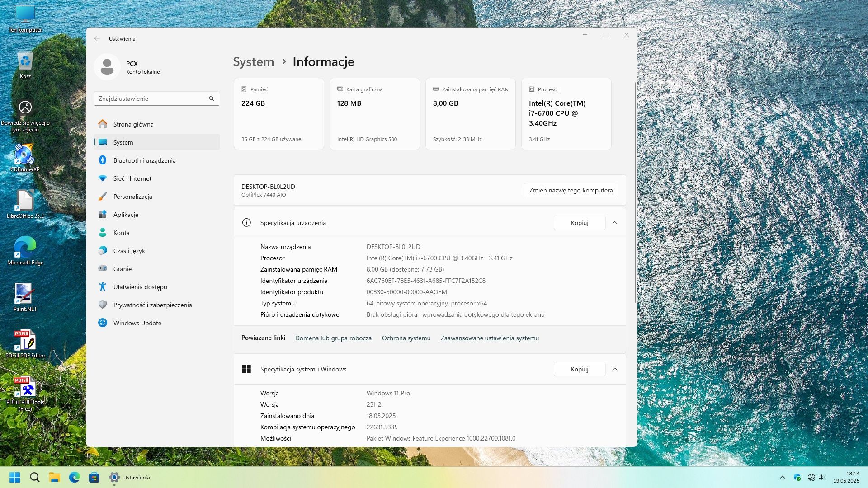Image resolution: width=868 pixels, height=488 pixels.
Task: Focus the 'Znajdź ustawienie' search field
Action: [156, 99]
